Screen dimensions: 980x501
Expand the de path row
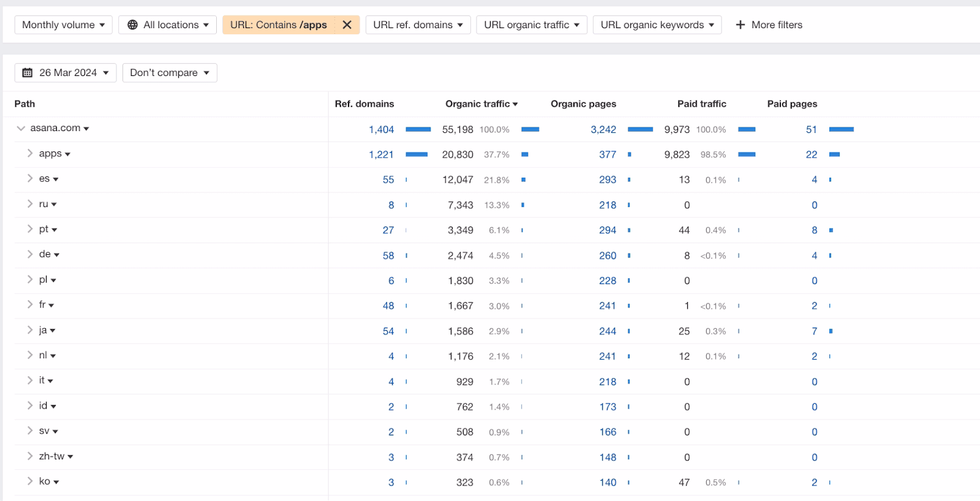point(29,254)
